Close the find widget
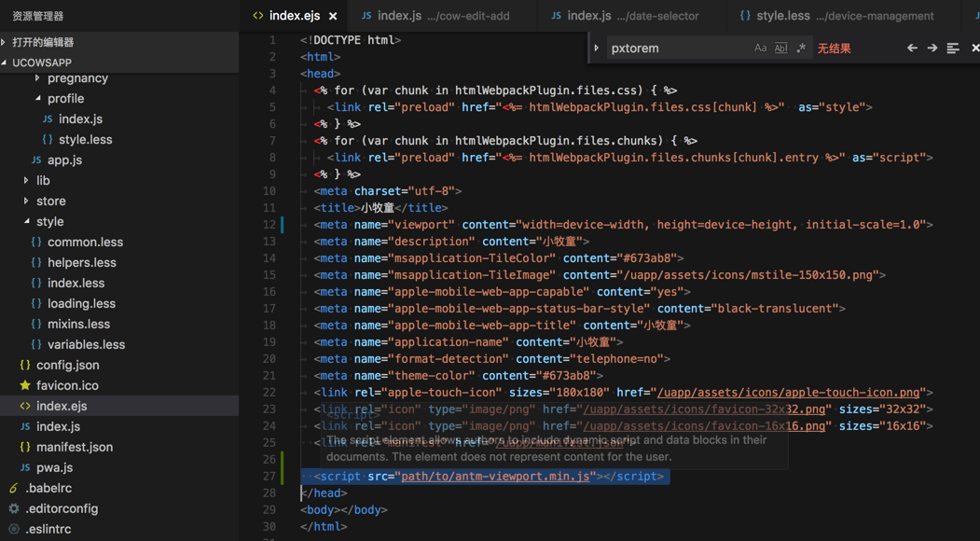 pos(974,49)
